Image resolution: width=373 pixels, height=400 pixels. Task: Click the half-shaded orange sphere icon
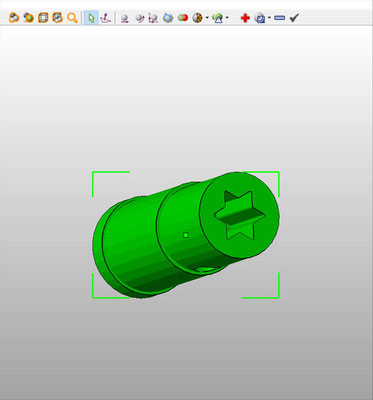coord(198,18)
